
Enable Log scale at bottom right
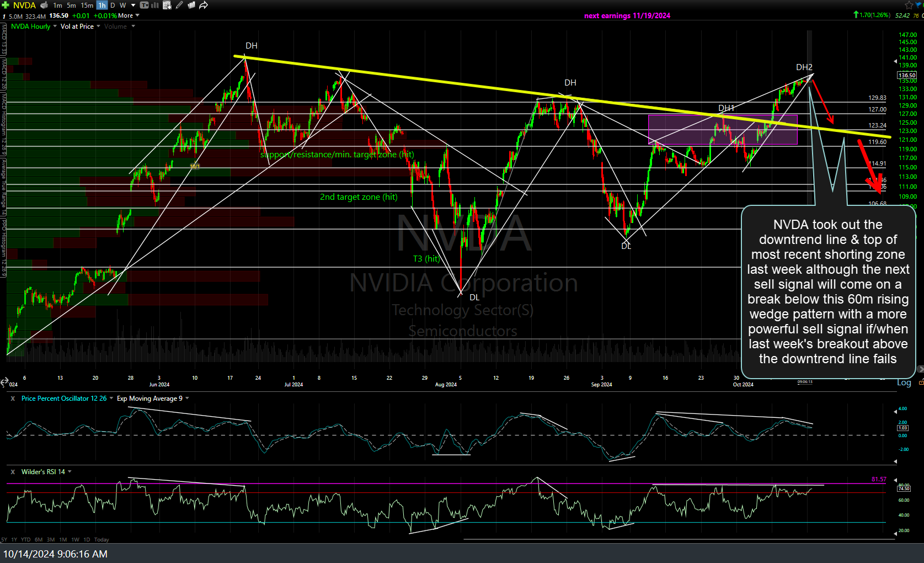click(x=904, y=383)
